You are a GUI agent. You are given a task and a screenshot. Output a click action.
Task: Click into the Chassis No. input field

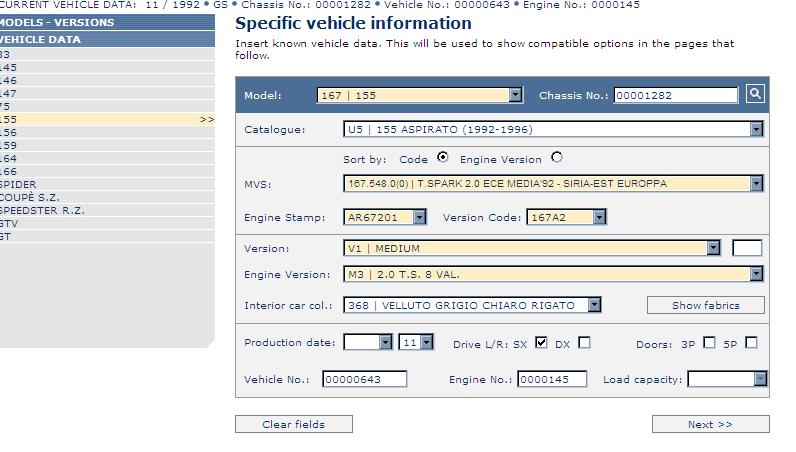[675, 96]
